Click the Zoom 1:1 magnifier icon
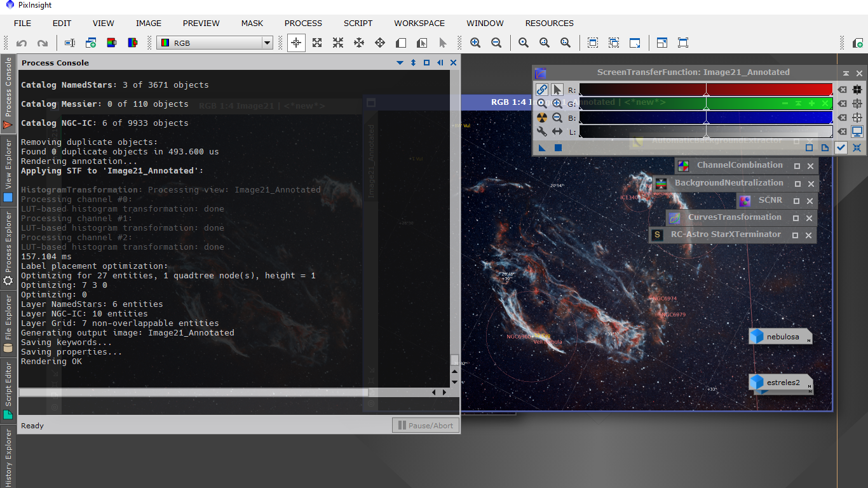The width and height of the screenshot is (868, 488). click(x=524, y=43)
